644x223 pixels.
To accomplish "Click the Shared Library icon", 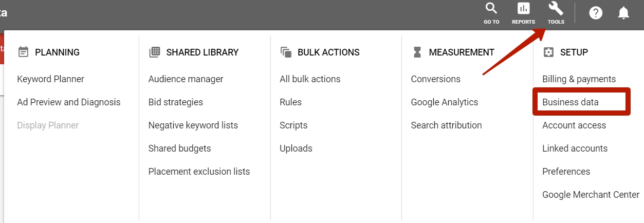I will [154, 52].
